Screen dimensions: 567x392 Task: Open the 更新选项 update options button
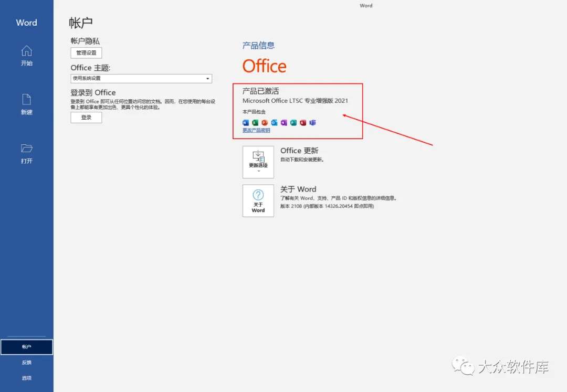click(x=258, y=162)
